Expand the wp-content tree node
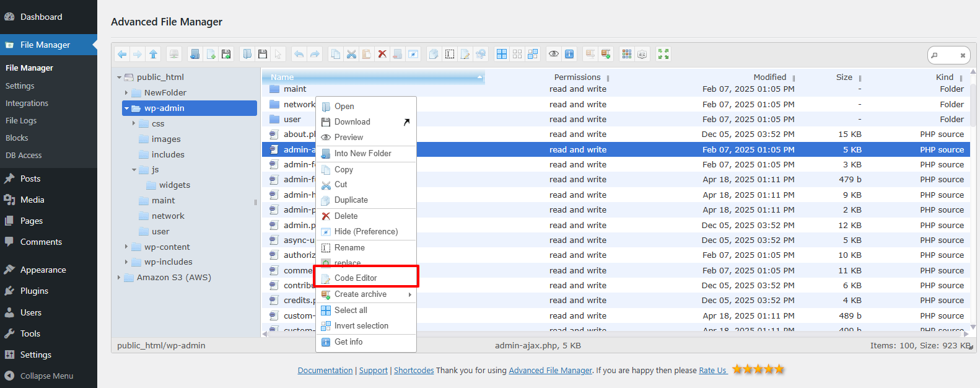Screen dimensions: 980x388 126,247
